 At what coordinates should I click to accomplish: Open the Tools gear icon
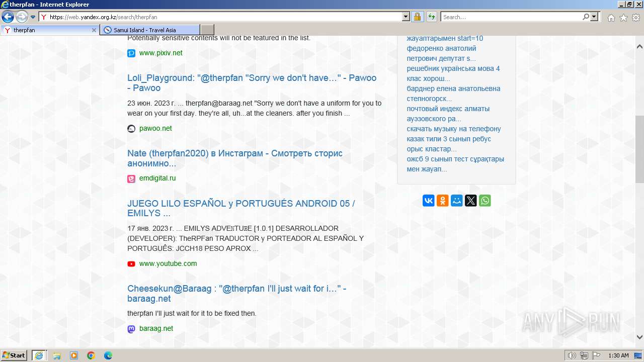[x=636, y=18]
